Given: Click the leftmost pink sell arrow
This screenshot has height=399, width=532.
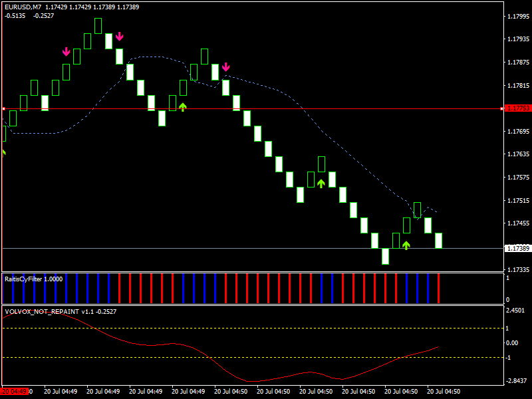Looking at the screenshot, I should (66, 51).
